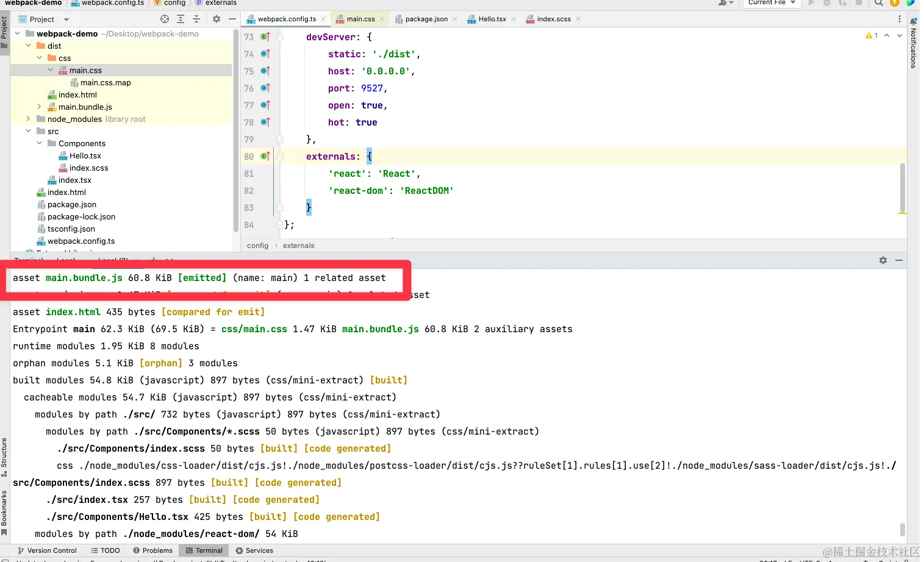Click the Collapse All icon in Project panel
Screen dimensions: 924x562
pos(196,19)
